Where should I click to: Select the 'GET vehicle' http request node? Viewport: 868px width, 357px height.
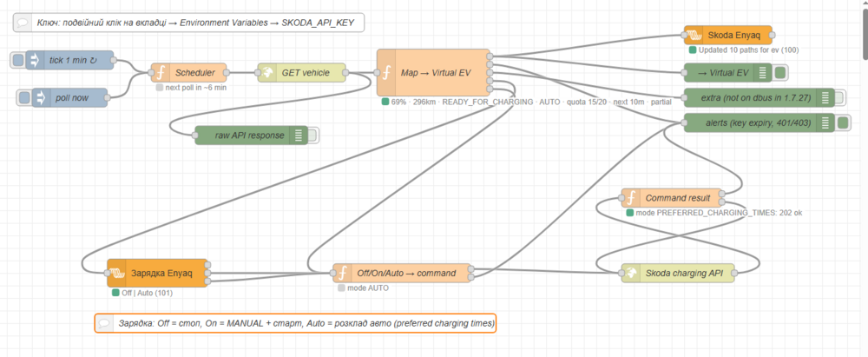[x=302, y=73]
